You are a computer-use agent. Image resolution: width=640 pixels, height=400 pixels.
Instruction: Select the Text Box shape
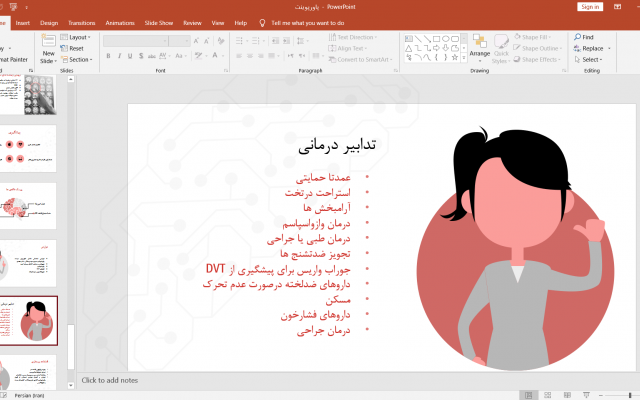click(409, 39)
